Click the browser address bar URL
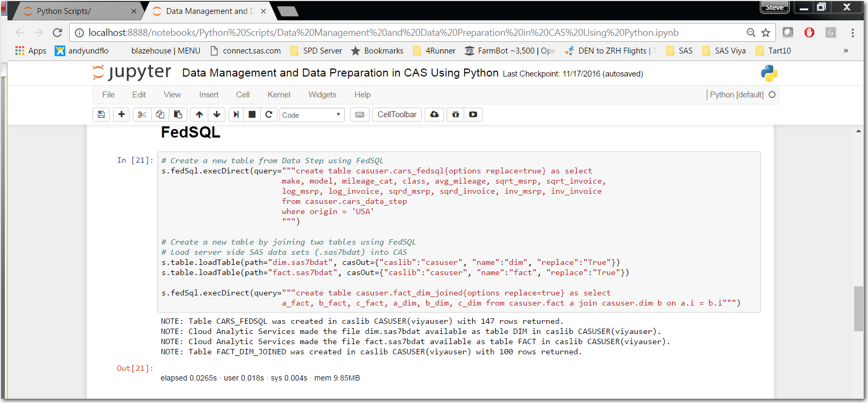Image resolution: width=868 pixels, height=403 pixels. click(x=383, y=33)
